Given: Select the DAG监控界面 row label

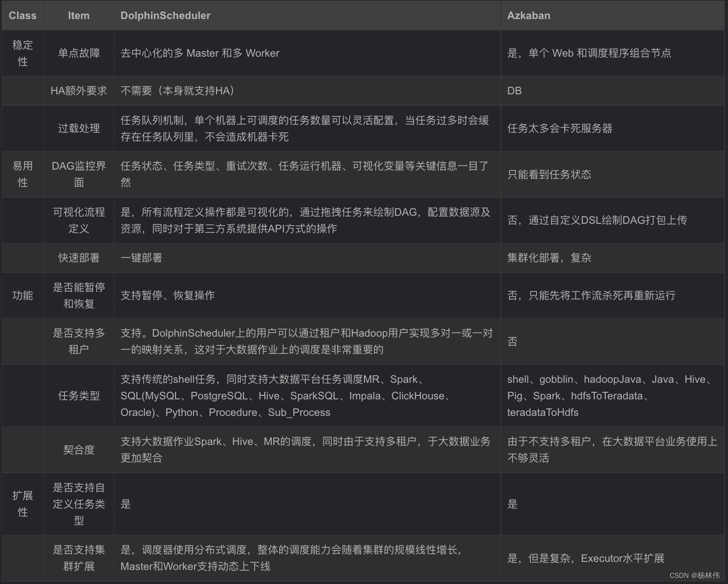Looking at the screenshot, I should (78, 174).
